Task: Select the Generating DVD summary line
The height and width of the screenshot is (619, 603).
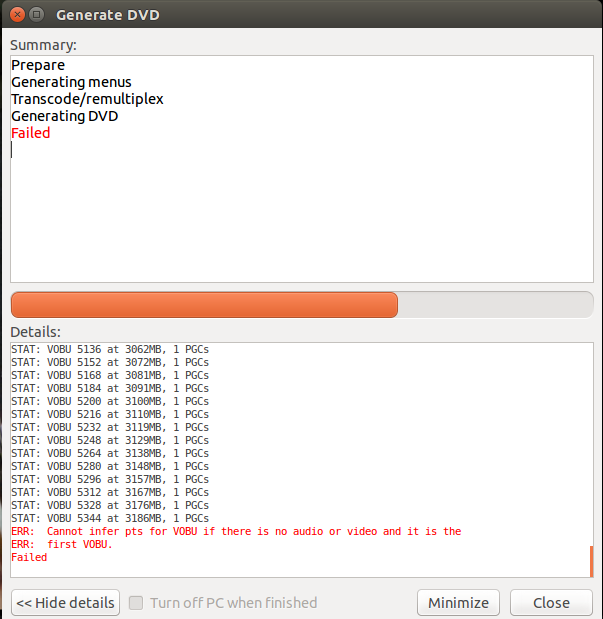Action: [x=65, y=116]
